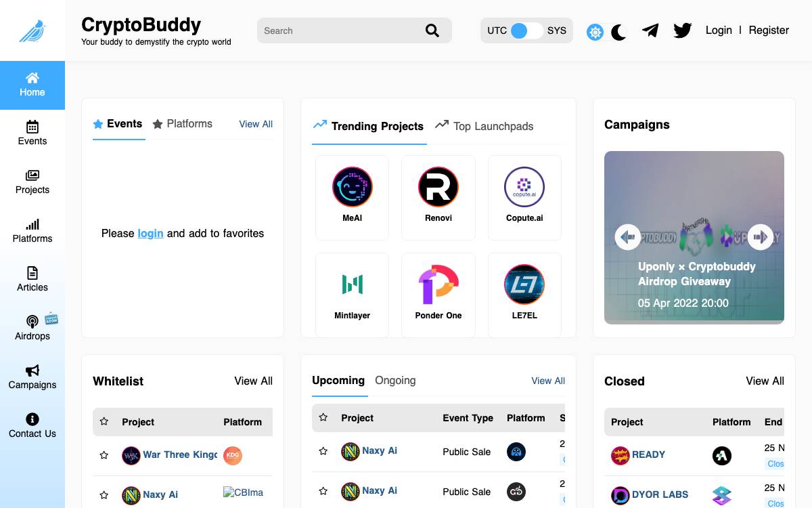Screen dimensions: 812x508
Task: Click KDG platform icon in Whitelist
Action: [233, 455]
